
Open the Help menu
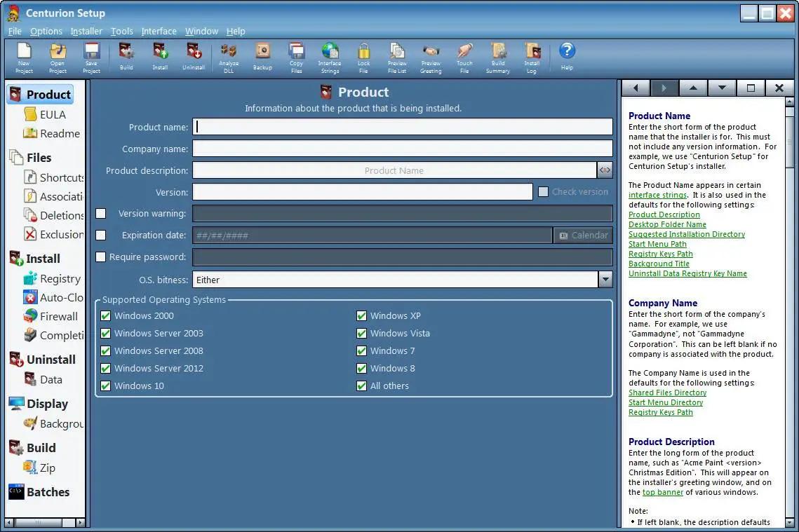click(236, 31)
